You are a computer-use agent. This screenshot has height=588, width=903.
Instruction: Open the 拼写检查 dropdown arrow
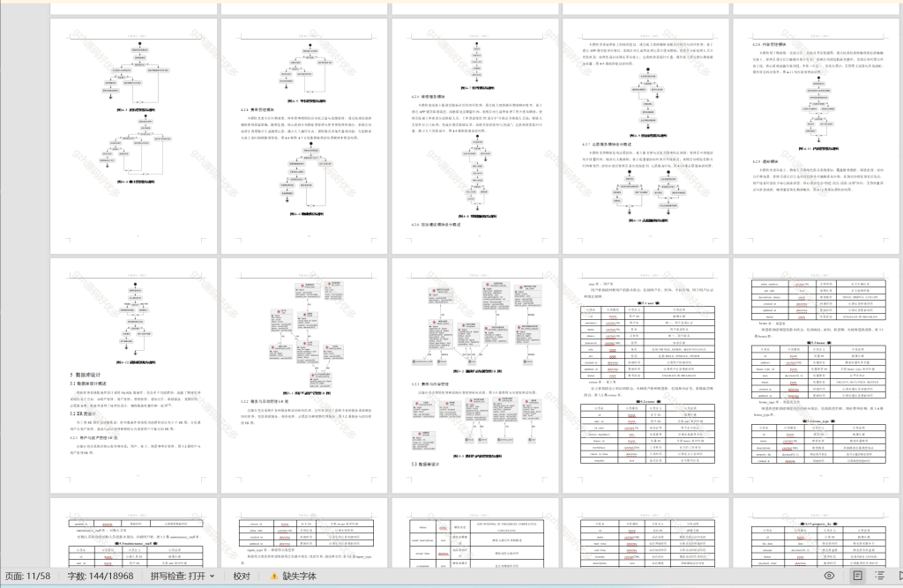(x=212, y=576)
